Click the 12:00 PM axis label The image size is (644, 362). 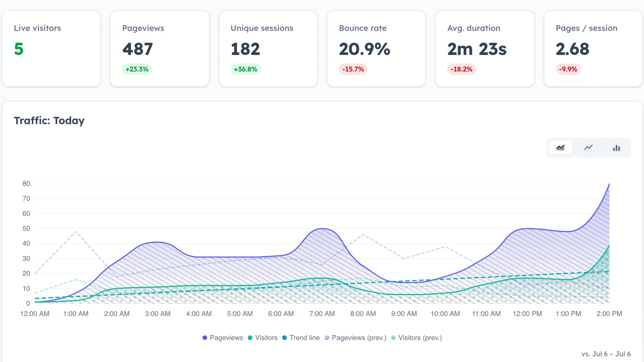point(527,314)
